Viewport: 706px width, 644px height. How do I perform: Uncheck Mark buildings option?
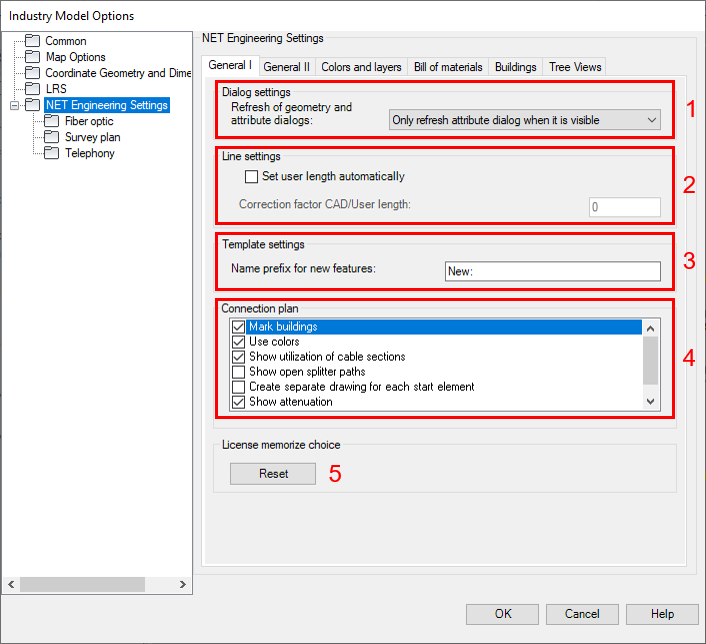pos(238,327)
